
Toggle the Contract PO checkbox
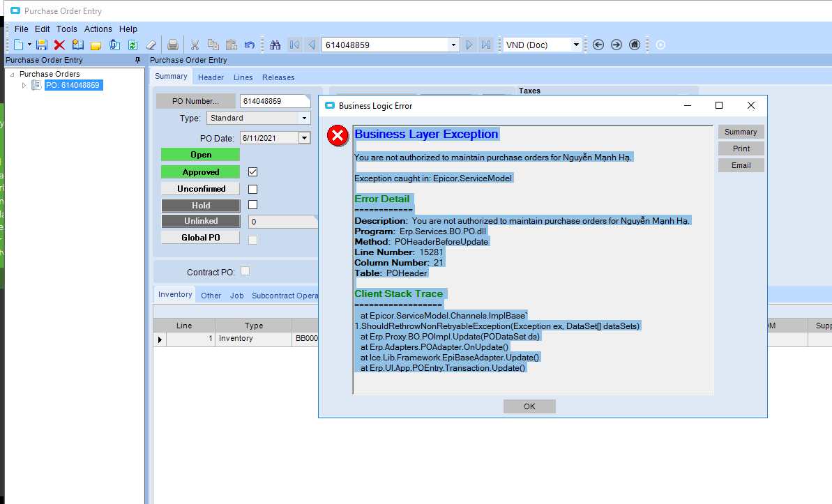245,271
